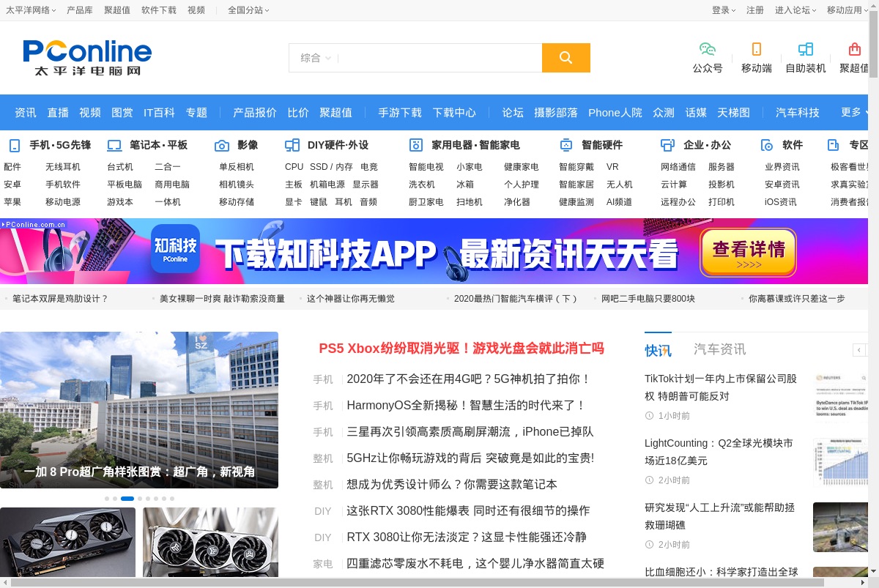Click the 专区 category icon
This screenshot has width=879, height=588.
point(834,145)
